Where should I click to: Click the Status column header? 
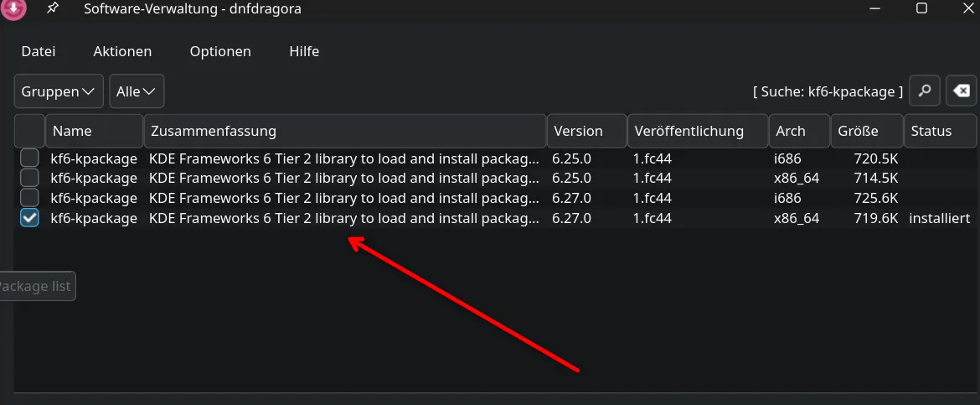pos(940,131)
